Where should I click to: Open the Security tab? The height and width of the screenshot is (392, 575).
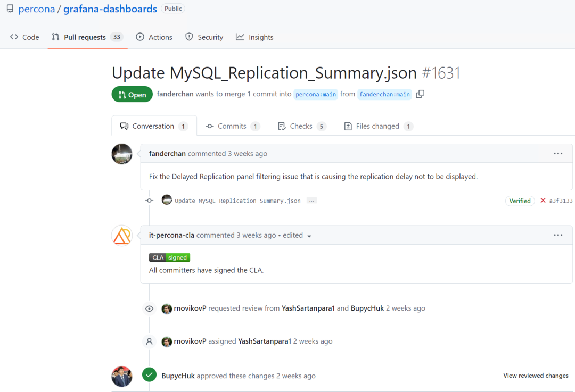point(204,37)
